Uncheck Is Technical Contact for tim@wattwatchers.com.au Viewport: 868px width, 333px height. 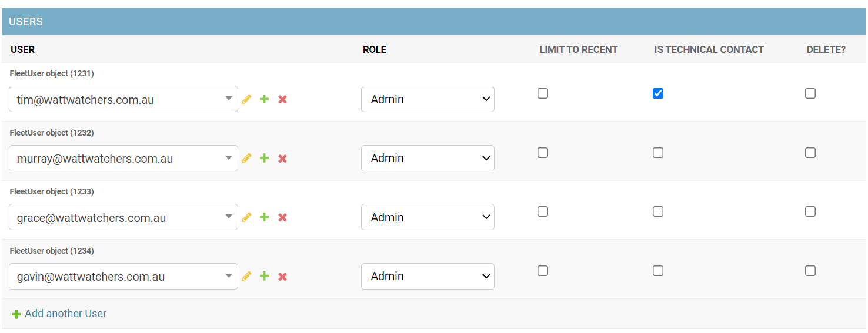pyautogui.click(x=658, y=93)
